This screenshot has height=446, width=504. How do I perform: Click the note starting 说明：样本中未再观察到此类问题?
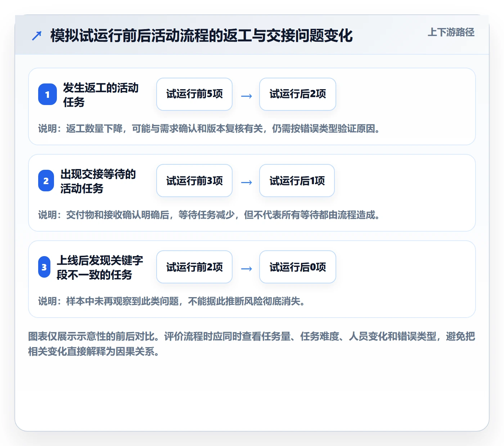point(172,301)
